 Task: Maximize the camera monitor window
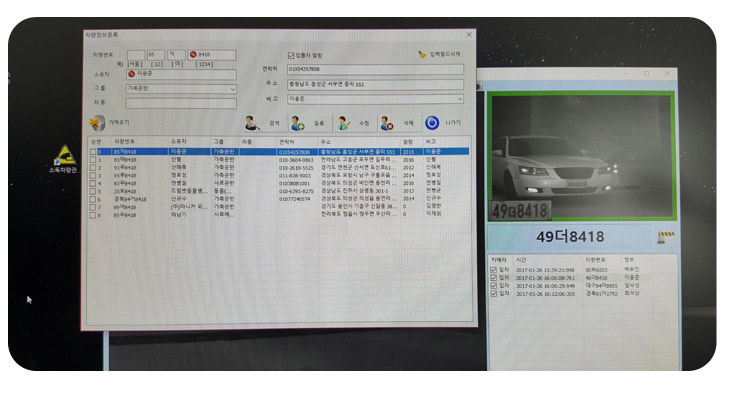tap(646, 74)
